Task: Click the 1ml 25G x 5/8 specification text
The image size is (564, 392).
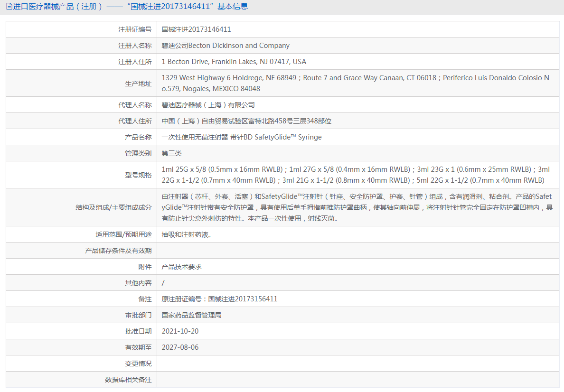Action: 356,175
